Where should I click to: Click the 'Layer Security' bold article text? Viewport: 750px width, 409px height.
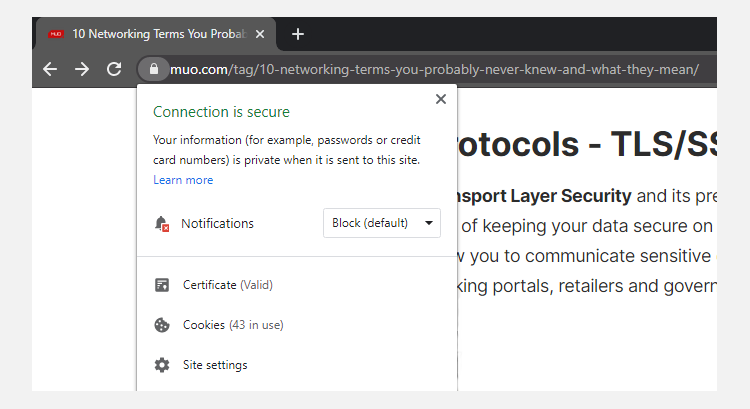[571, 196]
